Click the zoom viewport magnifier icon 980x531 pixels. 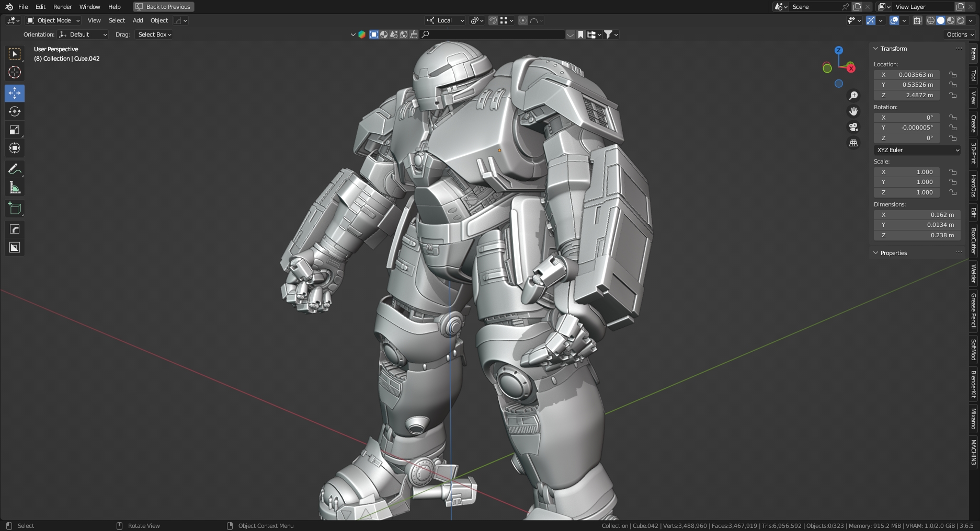(x=853, y=95)
